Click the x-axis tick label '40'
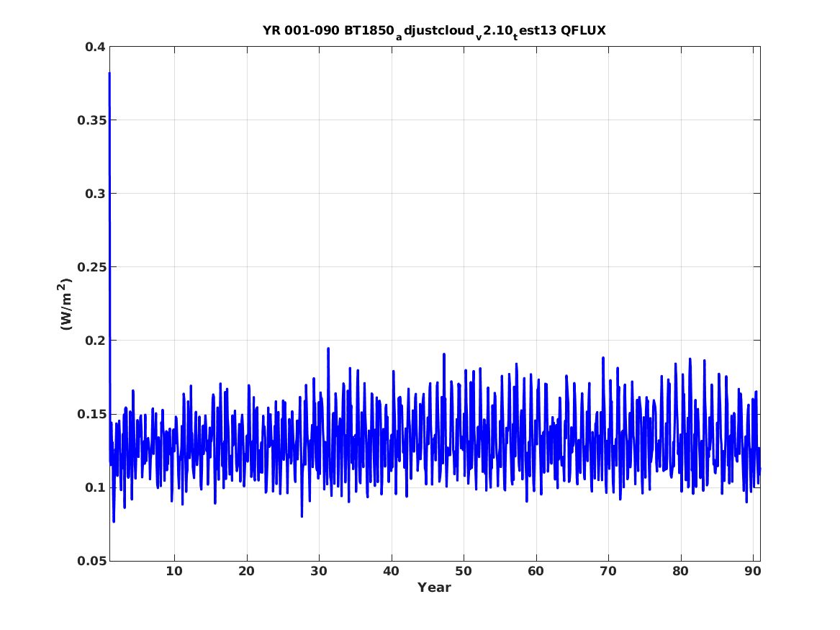Image resolution: width=840 pixels, height=630 pixels. pos(391,572)
